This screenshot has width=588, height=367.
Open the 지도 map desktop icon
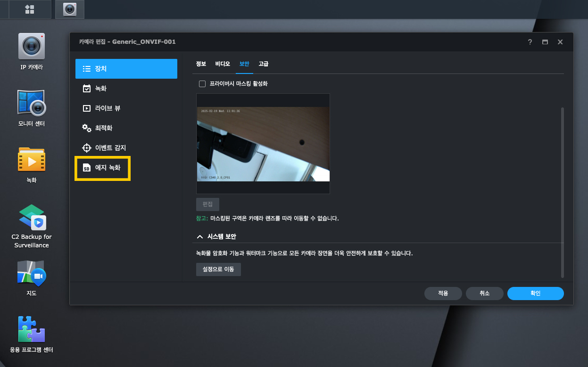click(32, 273)
